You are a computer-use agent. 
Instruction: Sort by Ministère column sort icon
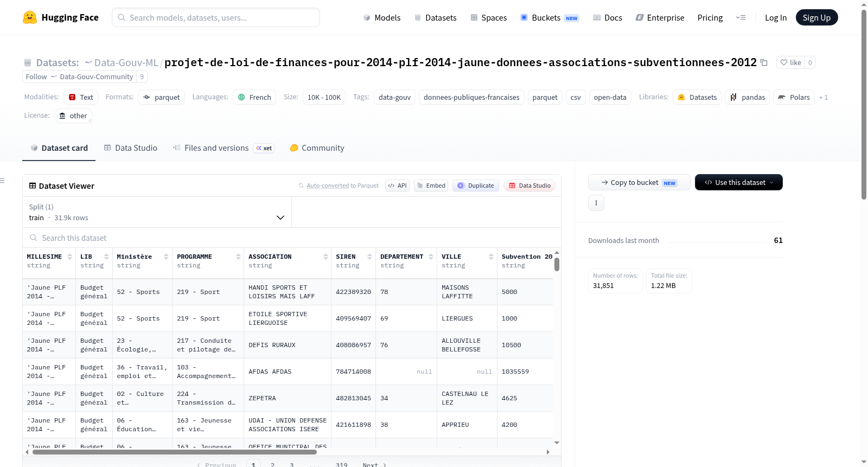coord(166,257)
